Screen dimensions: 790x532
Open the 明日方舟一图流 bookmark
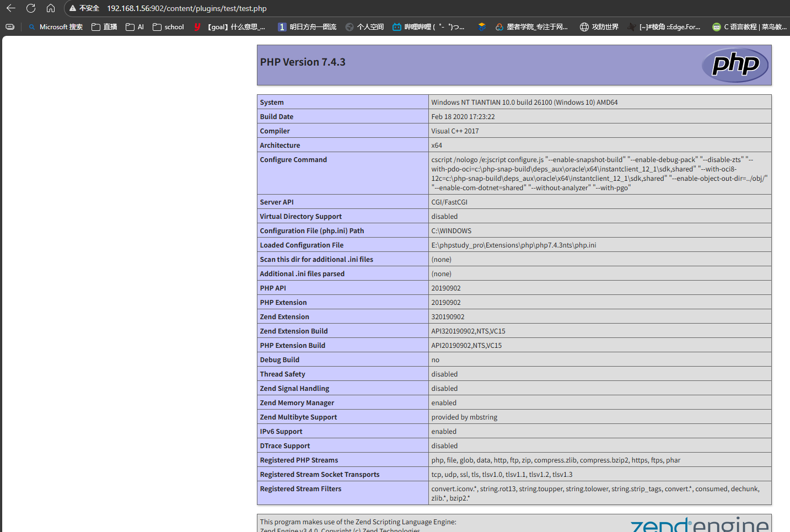pos(307,26)
